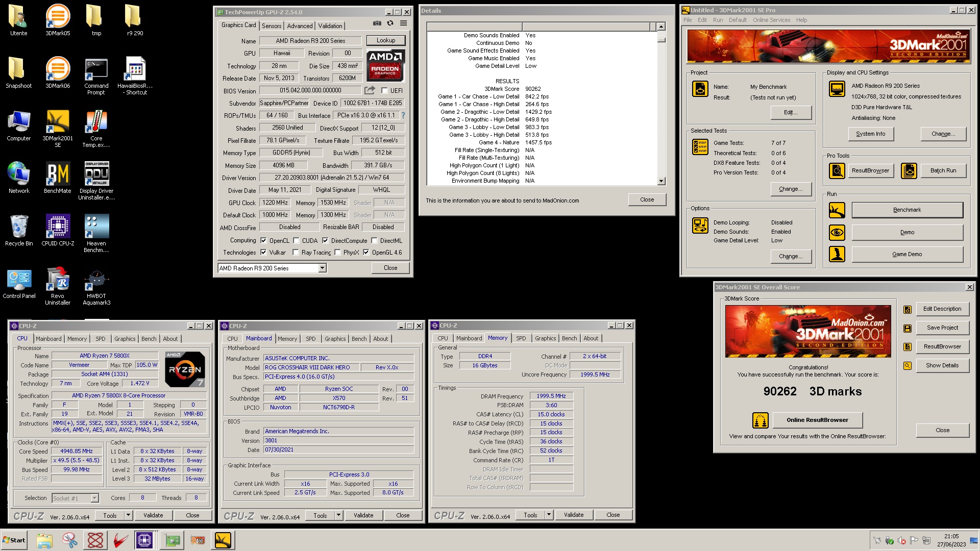
Task: Click Bus Interface question mark icon
Action: point(403,115)
